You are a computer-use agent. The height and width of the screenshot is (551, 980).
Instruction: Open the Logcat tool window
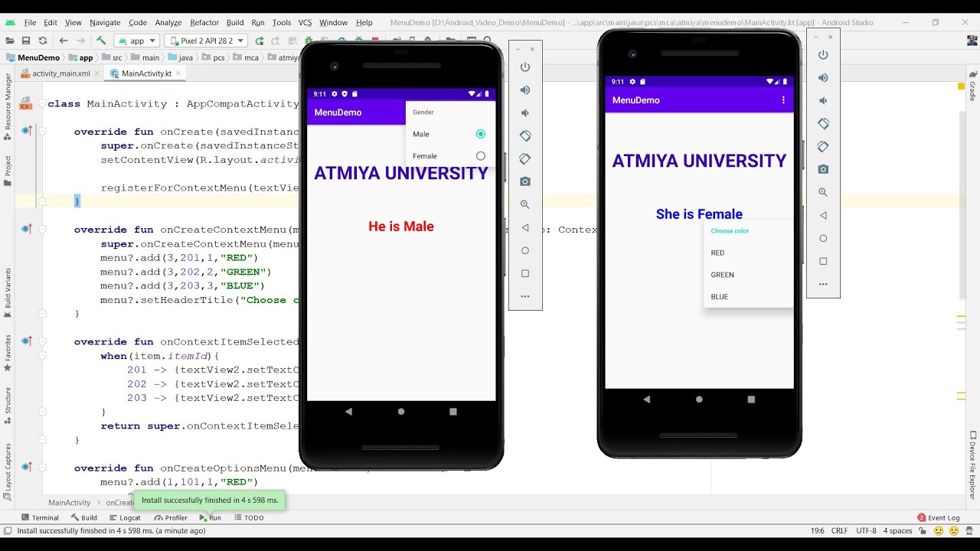click(x=124, y=518)
